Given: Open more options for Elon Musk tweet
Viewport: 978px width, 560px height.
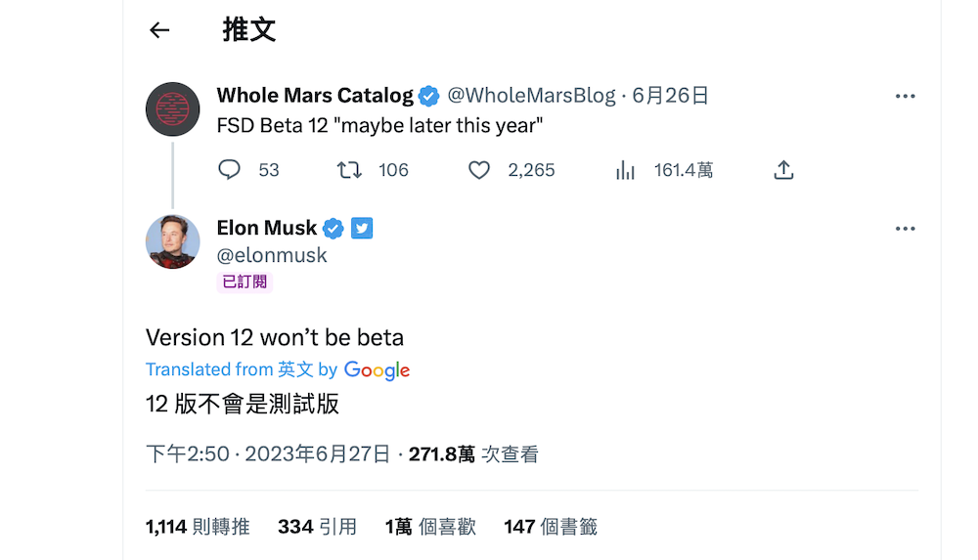Looking at the screenshot, I should point(906,229).
